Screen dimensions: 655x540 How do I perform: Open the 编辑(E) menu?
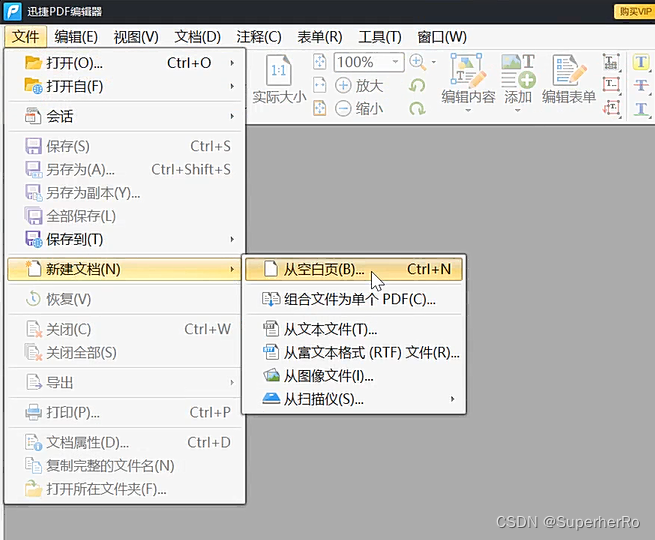[x=76, y=37]
